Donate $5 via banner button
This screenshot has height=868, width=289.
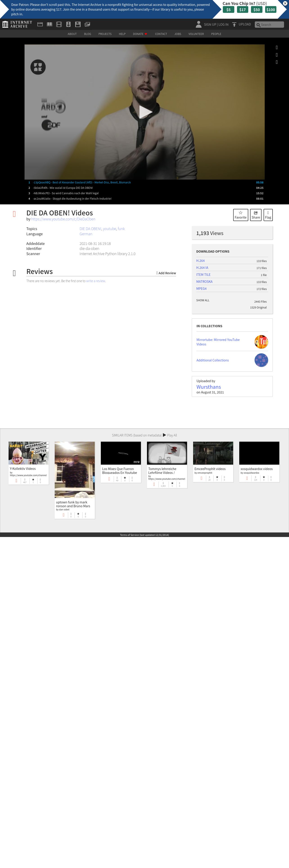pos(228,10)
